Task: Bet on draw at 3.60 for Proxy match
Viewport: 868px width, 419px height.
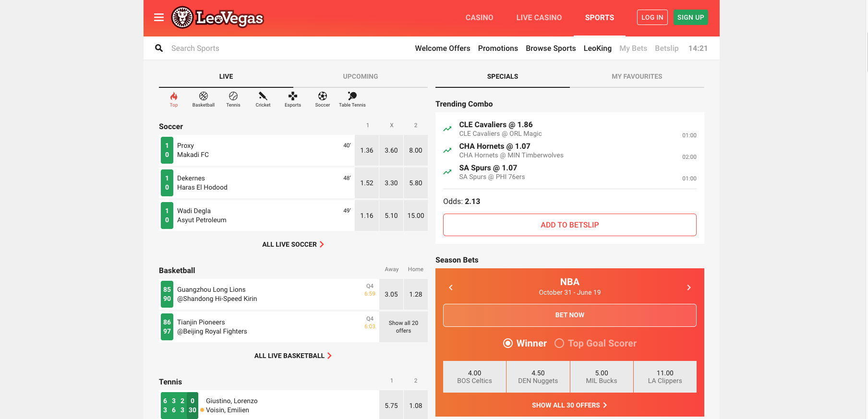Action: [x=391, y=150]
